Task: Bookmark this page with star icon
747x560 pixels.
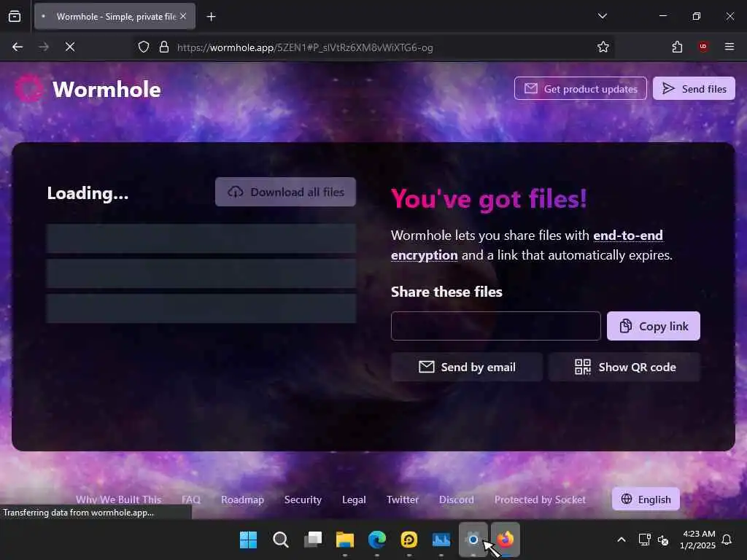Action: (603, 47)
